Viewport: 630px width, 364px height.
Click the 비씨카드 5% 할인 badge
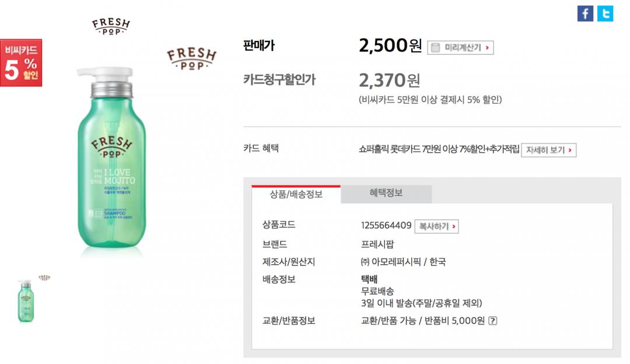point(21,63)
